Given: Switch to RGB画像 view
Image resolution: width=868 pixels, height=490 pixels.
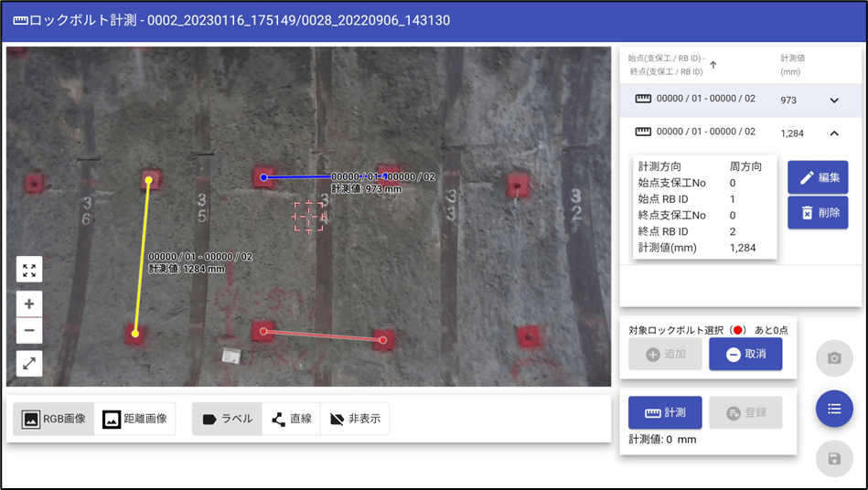Looking at the screenshot, I should point(54,419).
